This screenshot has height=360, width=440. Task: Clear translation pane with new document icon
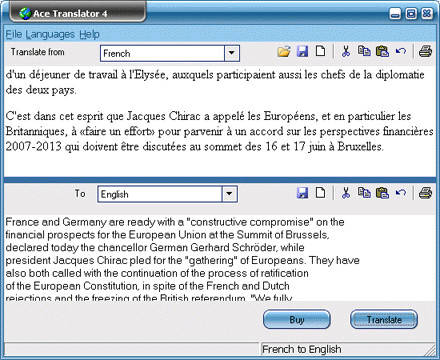click(x=320, y=193)
